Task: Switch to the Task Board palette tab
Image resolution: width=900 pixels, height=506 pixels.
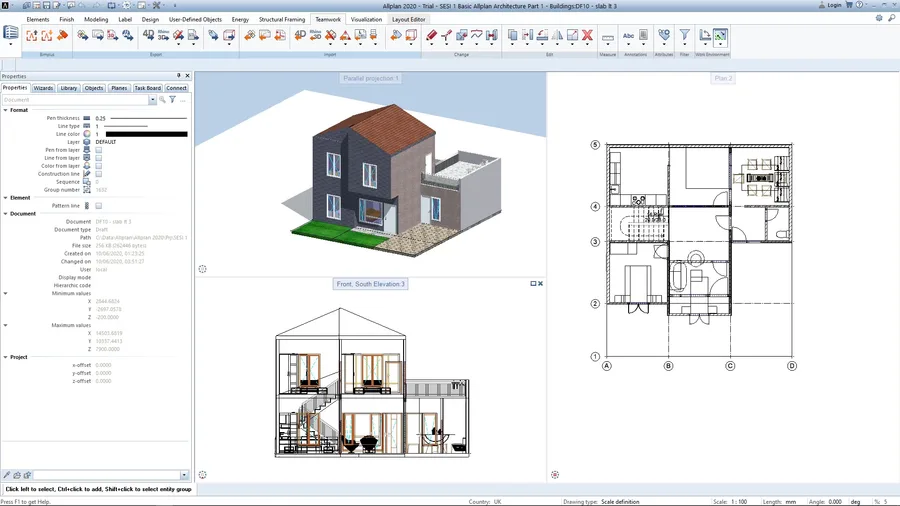Action: pyautogui.click(x=148, y=88)
